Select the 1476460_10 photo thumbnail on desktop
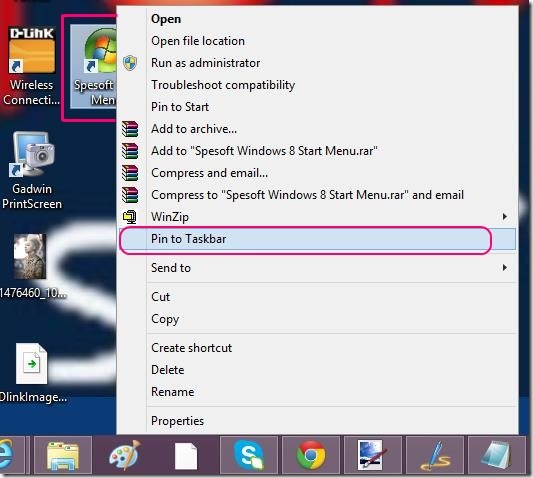Image resolution: width=533 pixels, height=478 pixels. point(30,256)
